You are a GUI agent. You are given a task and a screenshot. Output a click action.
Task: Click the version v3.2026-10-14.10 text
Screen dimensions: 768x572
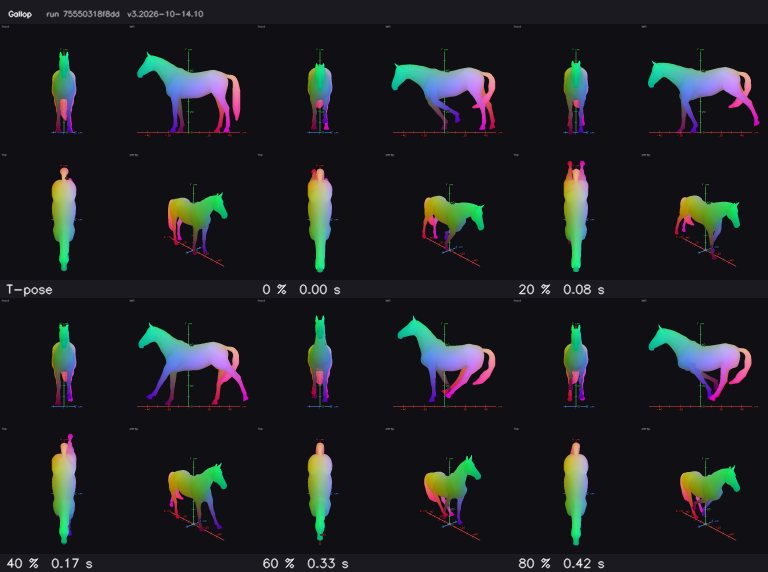point(165,14)
